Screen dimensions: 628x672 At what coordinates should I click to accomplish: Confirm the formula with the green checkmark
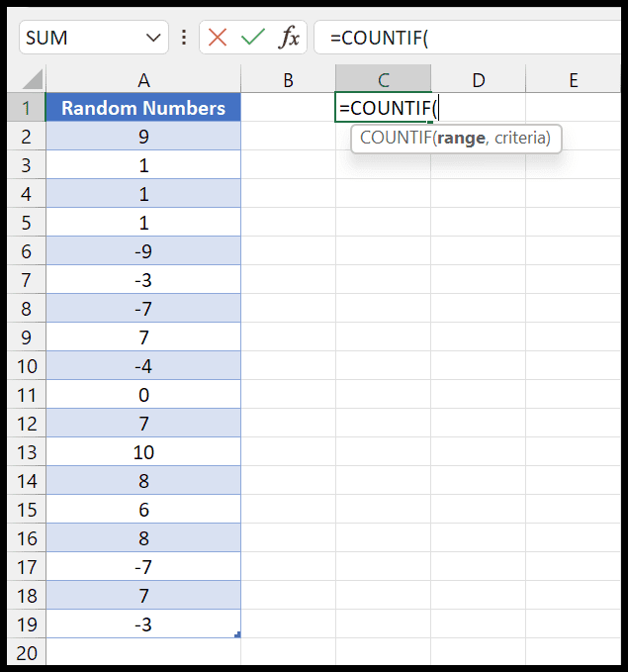click(x=253, y=38)
